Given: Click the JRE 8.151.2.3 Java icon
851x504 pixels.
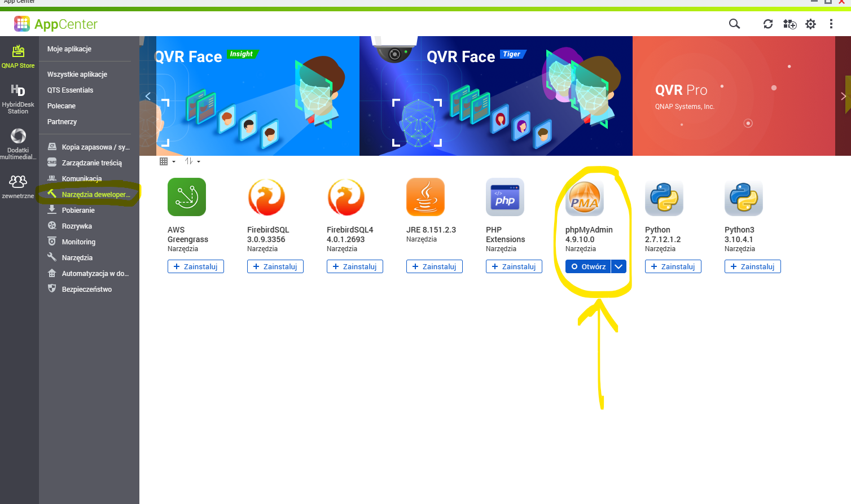Looking at the screenshot, I should click(425, 197).
